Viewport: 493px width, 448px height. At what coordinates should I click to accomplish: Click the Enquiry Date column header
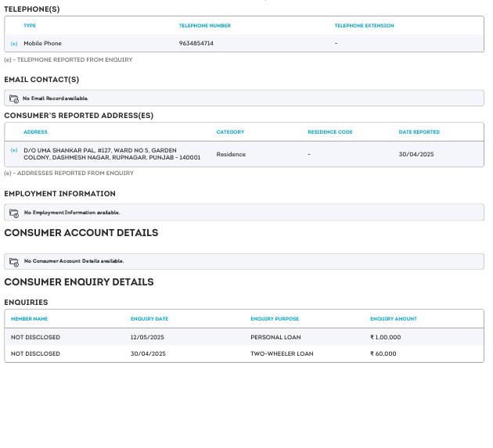[149, 319]
